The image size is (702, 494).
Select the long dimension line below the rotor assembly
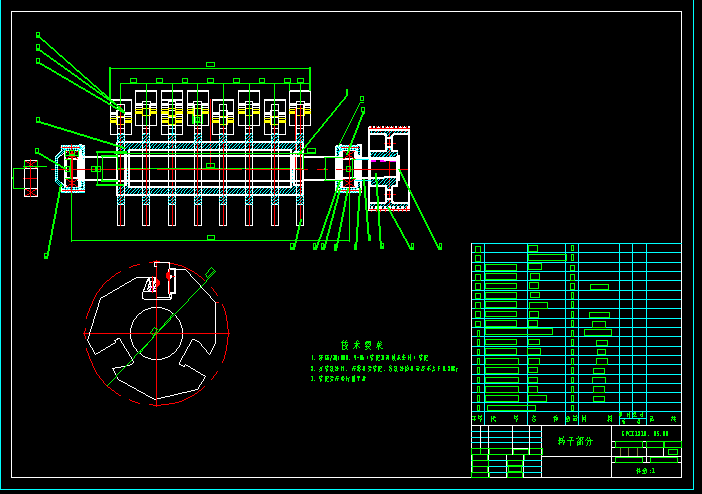pos(210,241)
